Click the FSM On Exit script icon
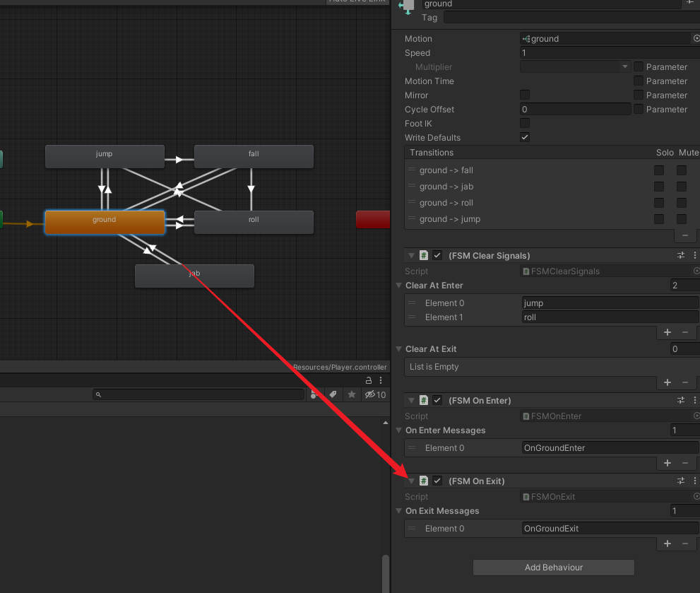The width and height of the screenshot is (700, 593). [424, 481]
